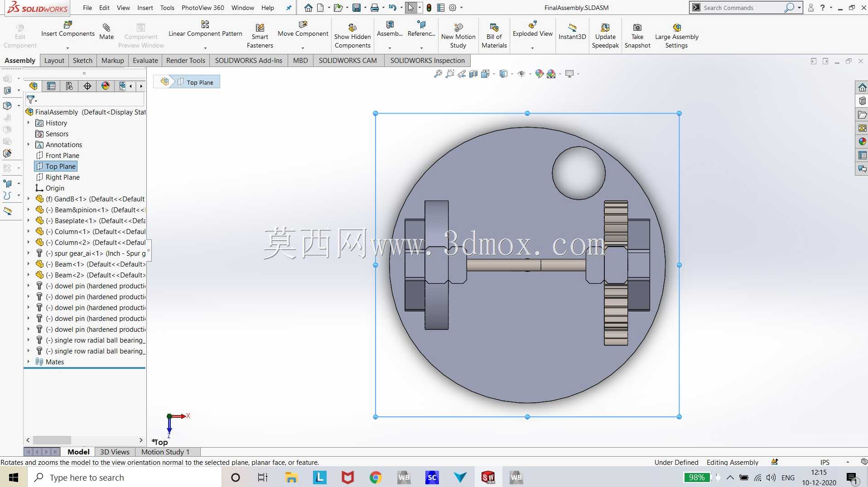Expand the History folder
Screen dimensions: 868x487
(x=29, y=123)
